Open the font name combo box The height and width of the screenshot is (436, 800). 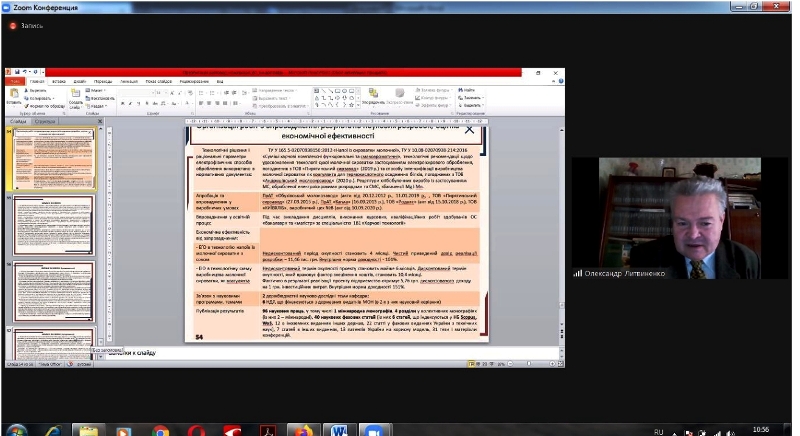click(136, 93)
